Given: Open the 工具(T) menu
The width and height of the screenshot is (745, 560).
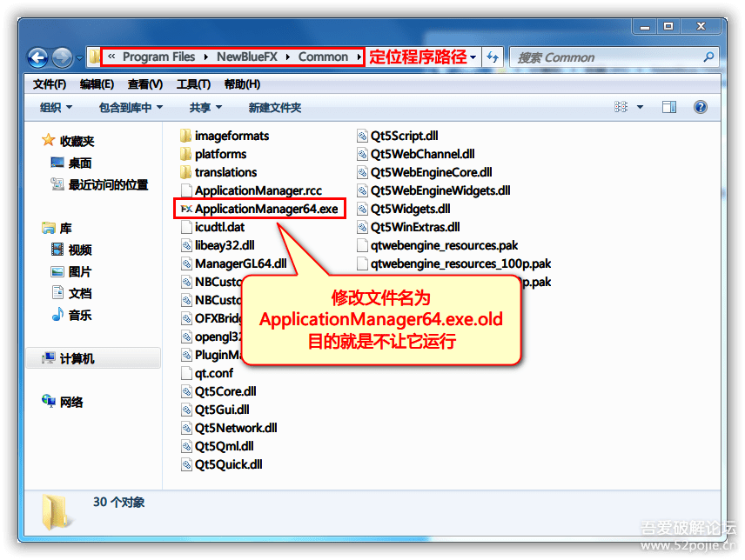Looking at the screenshot, I should [193, 84].
